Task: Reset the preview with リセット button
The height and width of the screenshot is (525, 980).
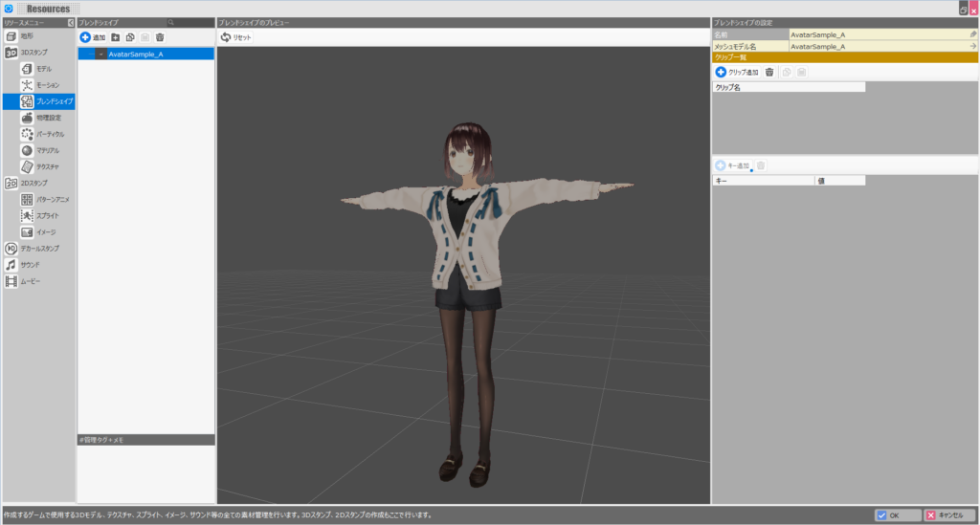Action: click(x=236, y=37)
